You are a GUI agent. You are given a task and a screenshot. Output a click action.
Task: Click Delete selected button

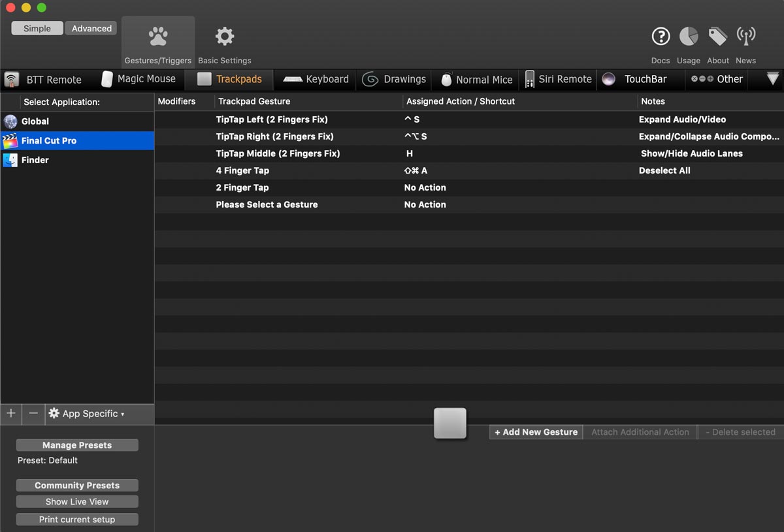741,432
